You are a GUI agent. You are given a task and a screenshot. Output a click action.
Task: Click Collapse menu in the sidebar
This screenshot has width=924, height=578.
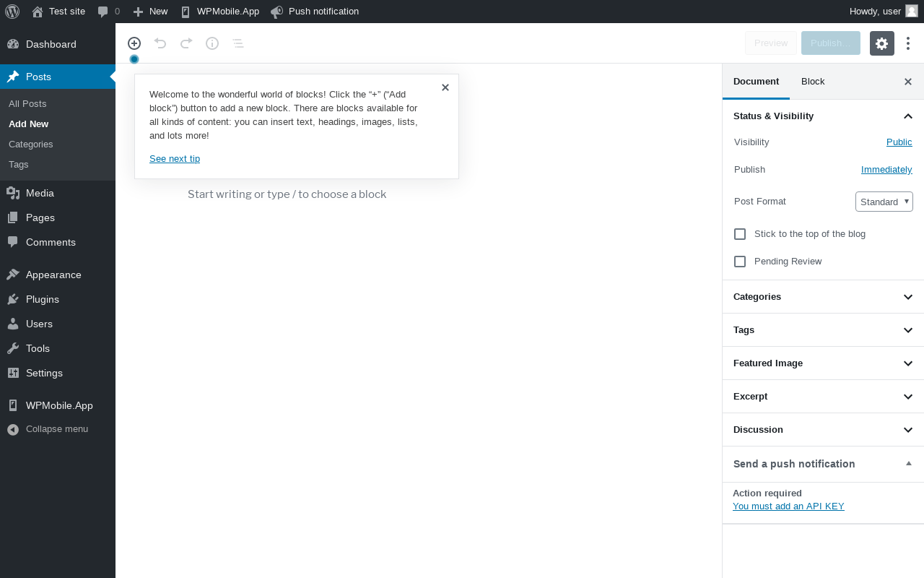[x=58, y=429]
